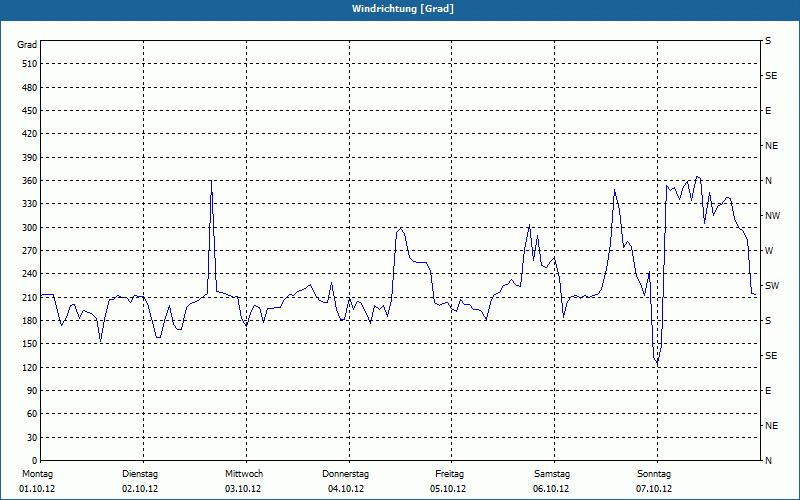Select the 'SW' compass direction label
This screenshot has width=800, height=500.
coord(772,286)
